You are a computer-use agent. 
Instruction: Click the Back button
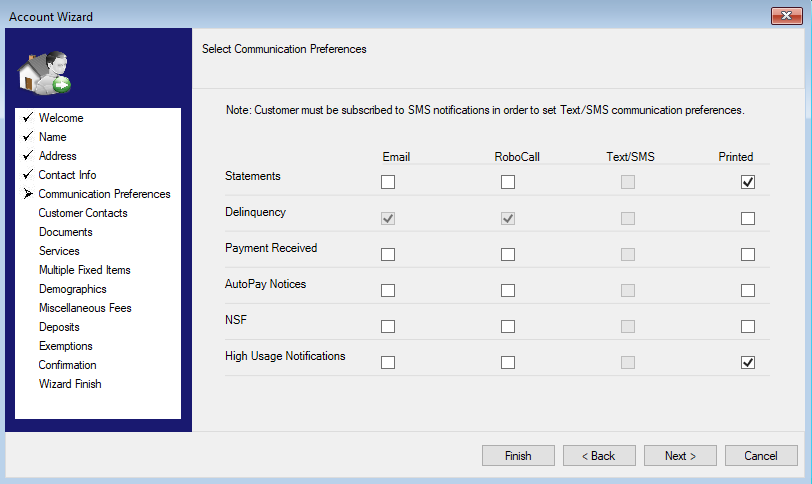pos(599,456)
